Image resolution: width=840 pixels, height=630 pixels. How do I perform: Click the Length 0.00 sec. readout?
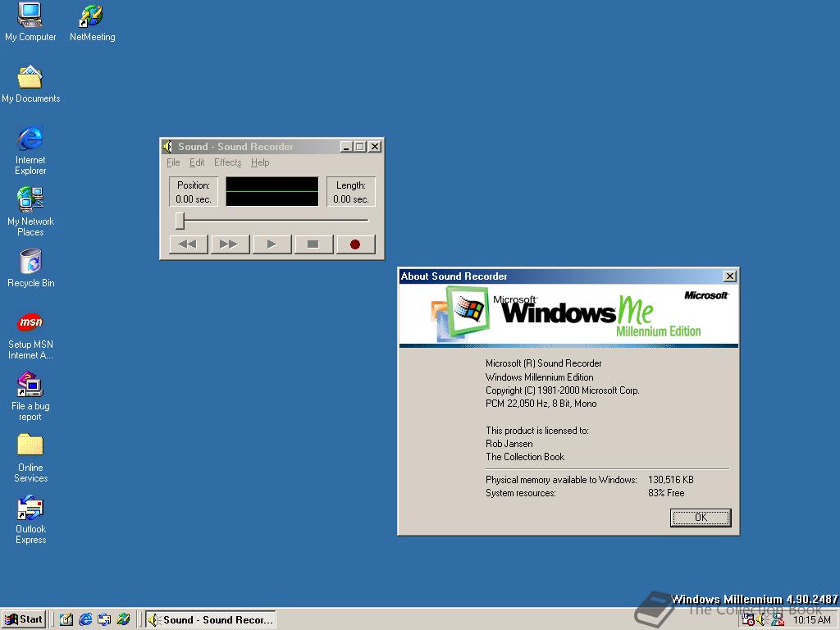pyautogui.click(x=351, y=192)
